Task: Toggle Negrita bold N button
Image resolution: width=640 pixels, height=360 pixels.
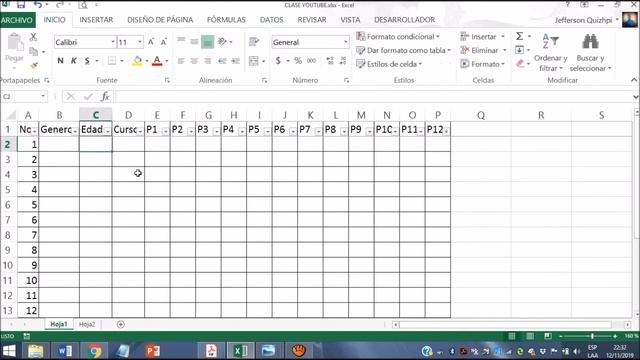Action: click(x=60, y=61)
